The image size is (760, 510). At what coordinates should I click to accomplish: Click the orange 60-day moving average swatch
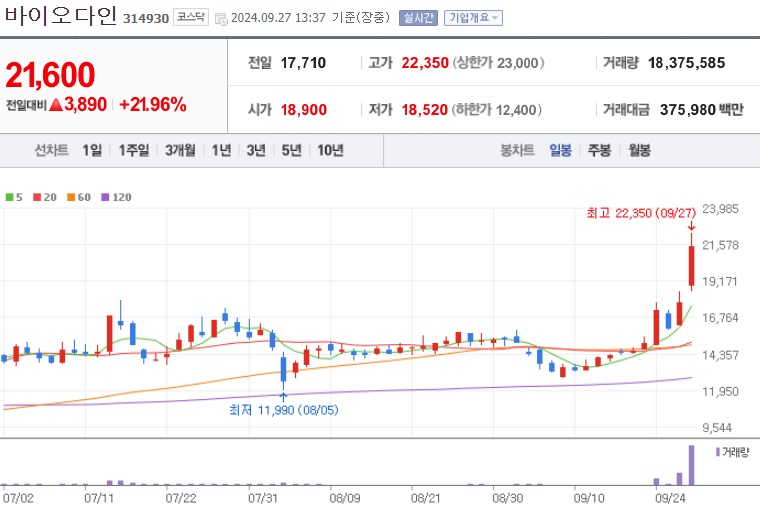[71, 197]
